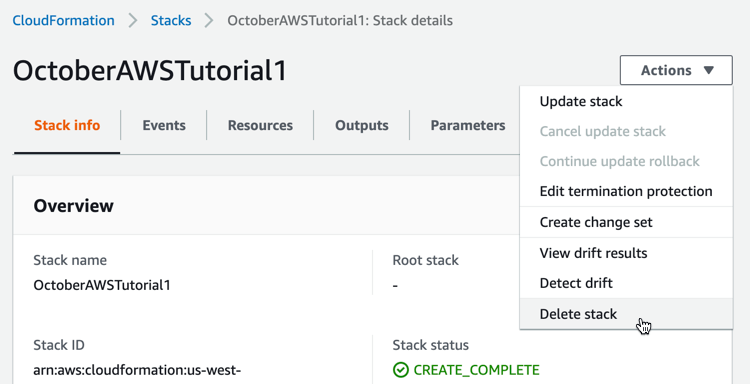Choose Update stack from Actions menu
Viewport: 750px width, 384px height.
pyautogui.click(x=626, y=101)
